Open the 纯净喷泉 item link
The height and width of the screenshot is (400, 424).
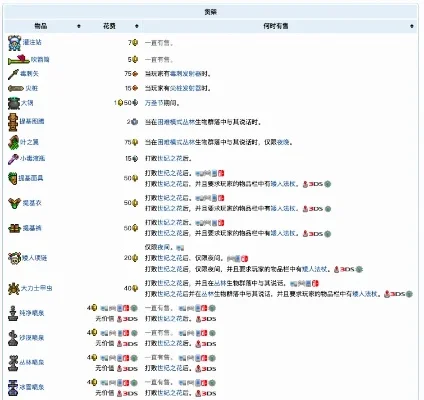point(32,313)
